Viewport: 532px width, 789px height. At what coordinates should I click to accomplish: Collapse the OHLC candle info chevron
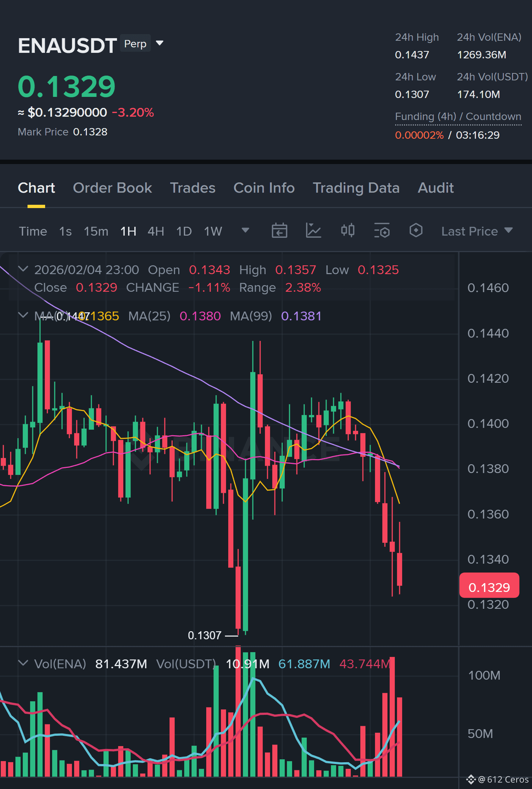coord(23,269)
